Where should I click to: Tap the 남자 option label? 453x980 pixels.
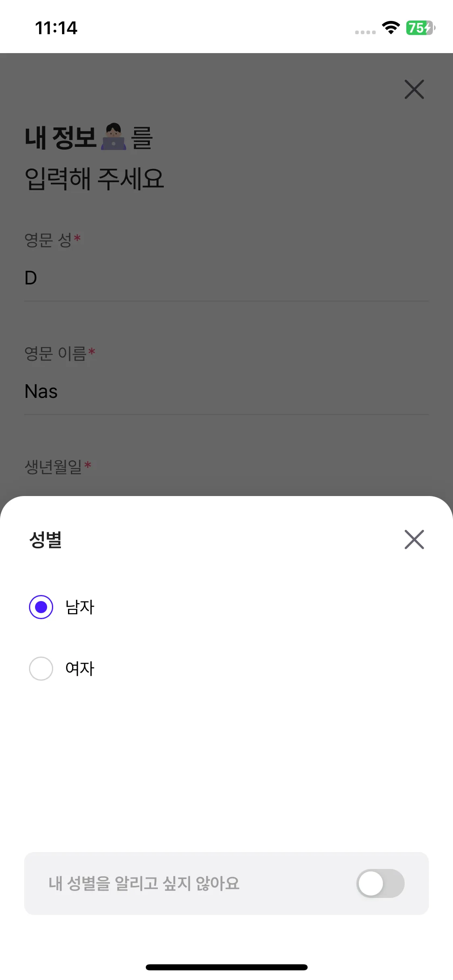point(80,607)
